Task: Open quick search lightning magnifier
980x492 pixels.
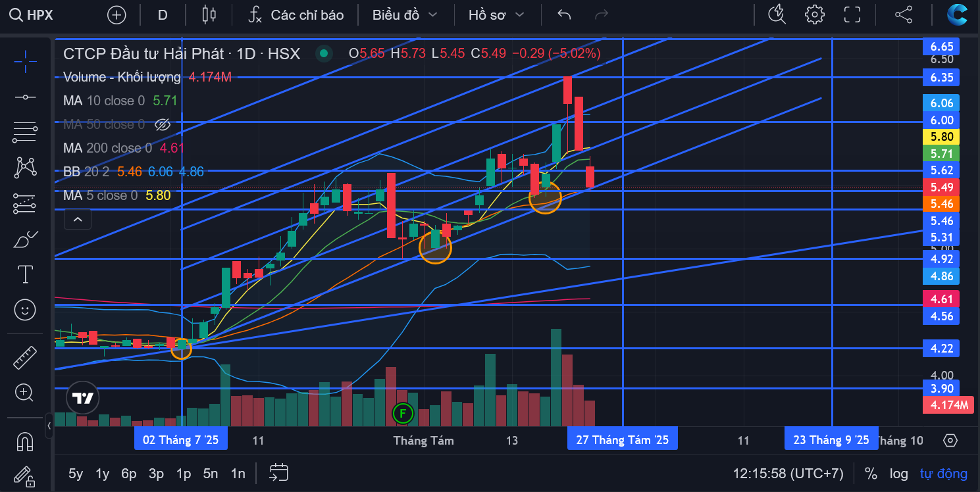Action: pyautogui.click(x=777, y=14)
